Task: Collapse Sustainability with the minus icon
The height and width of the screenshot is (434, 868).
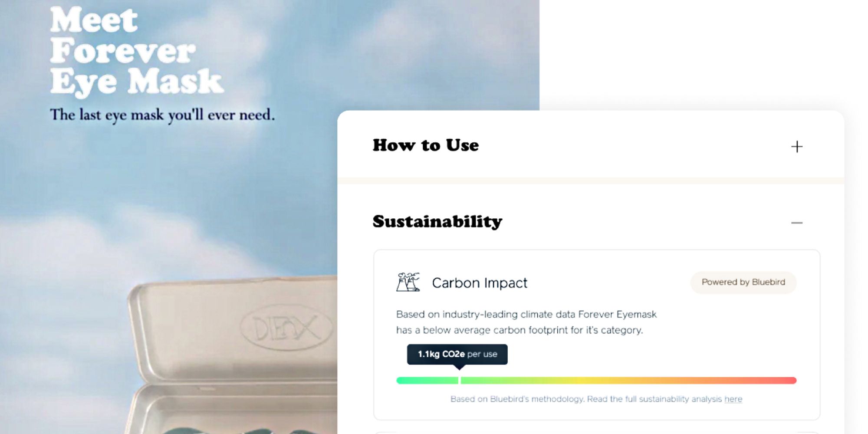Action: coord(796,223)
